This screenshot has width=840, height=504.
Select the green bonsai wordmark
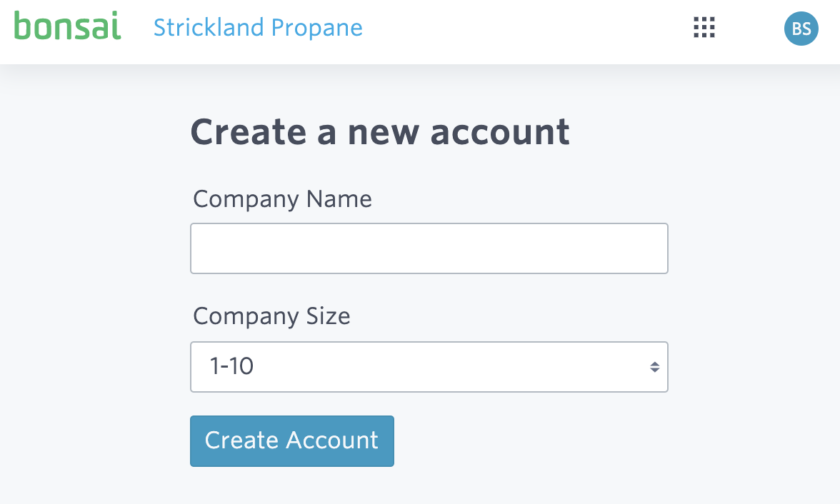coord(67,28)
